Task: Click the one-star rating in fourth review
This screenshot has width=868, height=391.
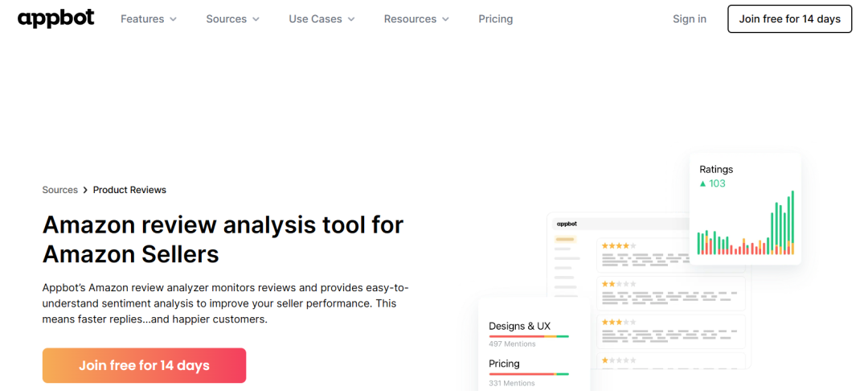Action: pos(619,360)
